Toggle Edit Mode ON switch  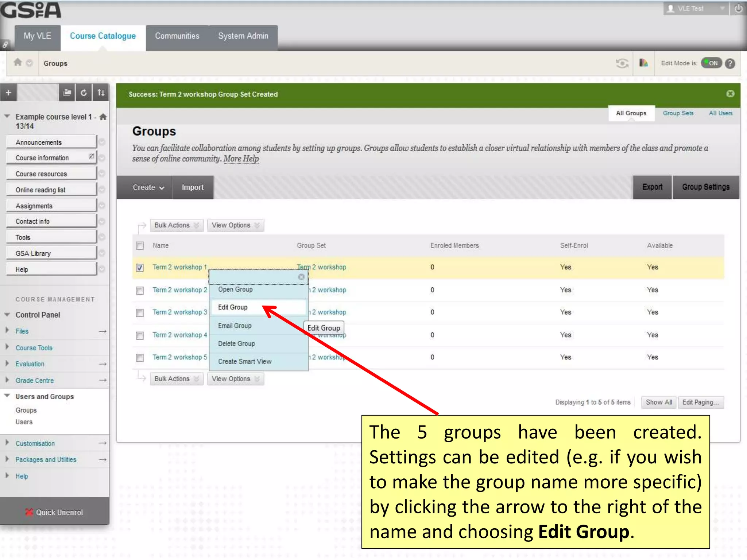coord(711,63)
